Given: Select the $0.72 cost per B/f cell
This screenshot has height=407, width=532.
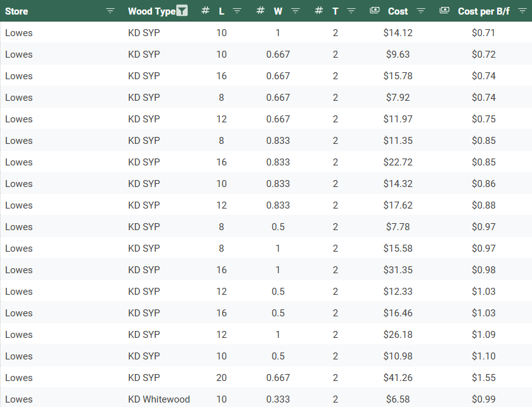Looking at the screenshot, I should pyautogui.click(x=483, y=55).
